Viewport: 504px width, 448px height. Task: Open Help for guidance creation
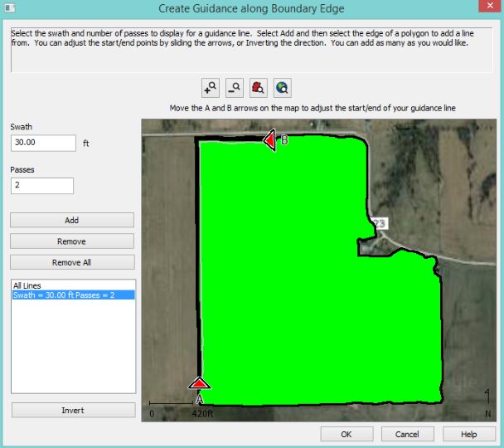point(468,435)
